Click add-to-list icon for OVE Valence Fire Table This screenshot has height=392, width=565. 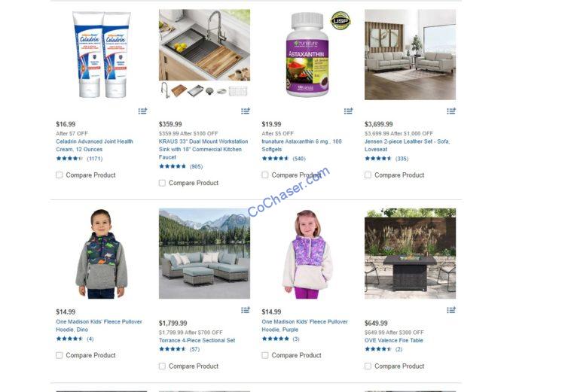(451, 310)
